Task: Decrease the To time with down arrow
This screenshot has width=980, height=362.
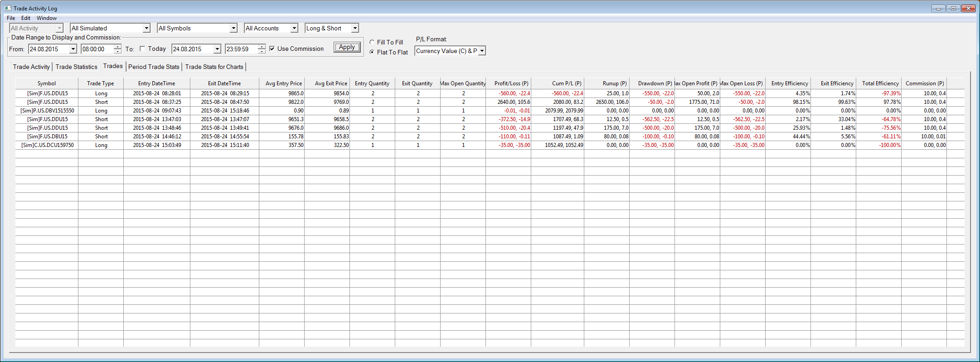Action: pos(262,51)
